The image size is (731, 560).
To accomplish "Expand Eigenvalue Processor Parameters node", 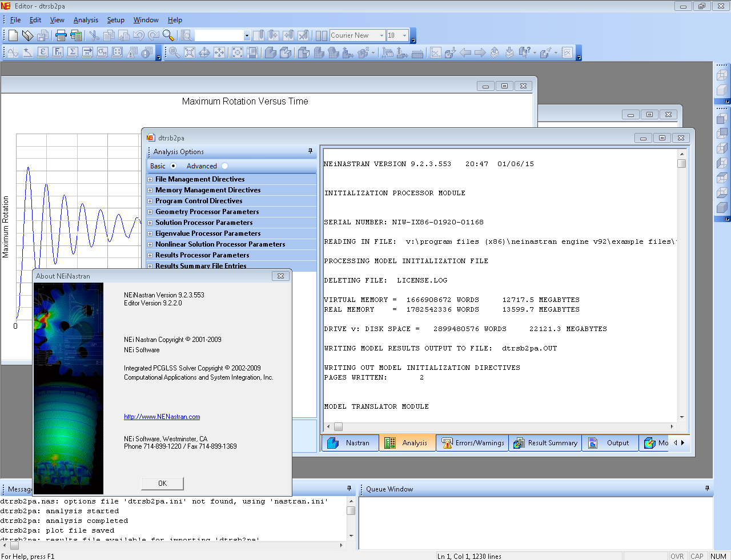I will click(x=150, y=233).
